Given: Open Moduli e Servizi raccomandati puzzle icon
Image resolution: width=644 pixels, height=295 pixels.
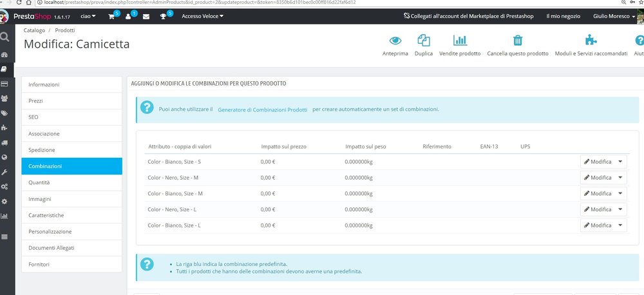Looking at the screenshot, I should pos(591,40).
